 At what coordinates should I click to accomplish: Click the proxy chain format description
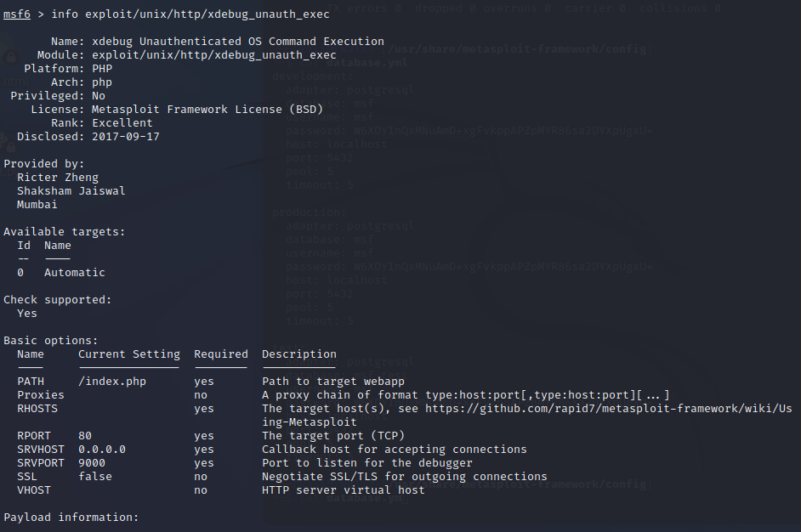(x=465, y=395)
